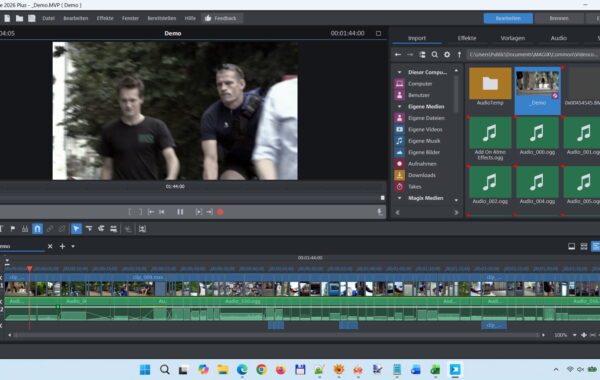Collapse the Magix Medien tree section
600x380 pixels.
pos(399,198)
